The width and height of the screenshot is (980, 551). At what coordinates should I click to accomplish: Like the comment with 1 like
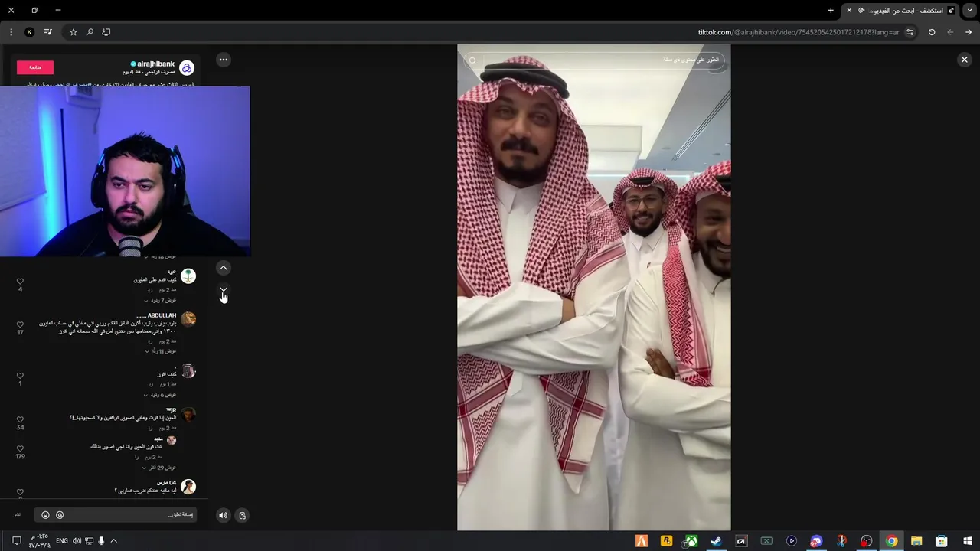click(x=20, y=376)
